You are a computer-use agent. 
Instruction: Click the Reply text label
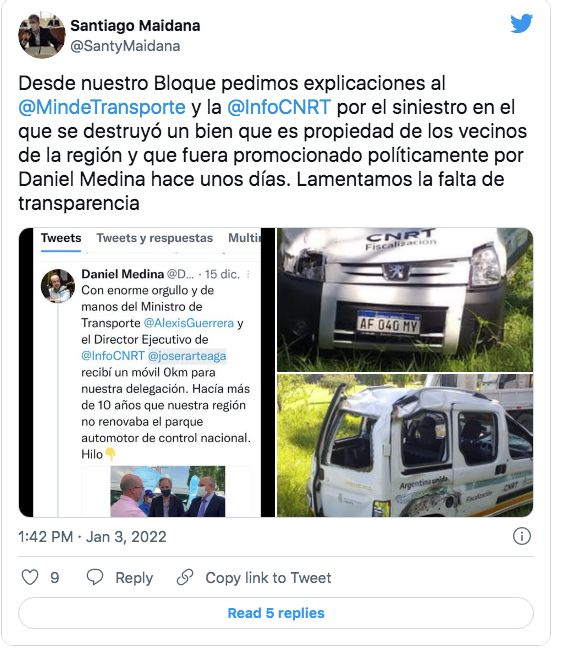pos(134,578)
